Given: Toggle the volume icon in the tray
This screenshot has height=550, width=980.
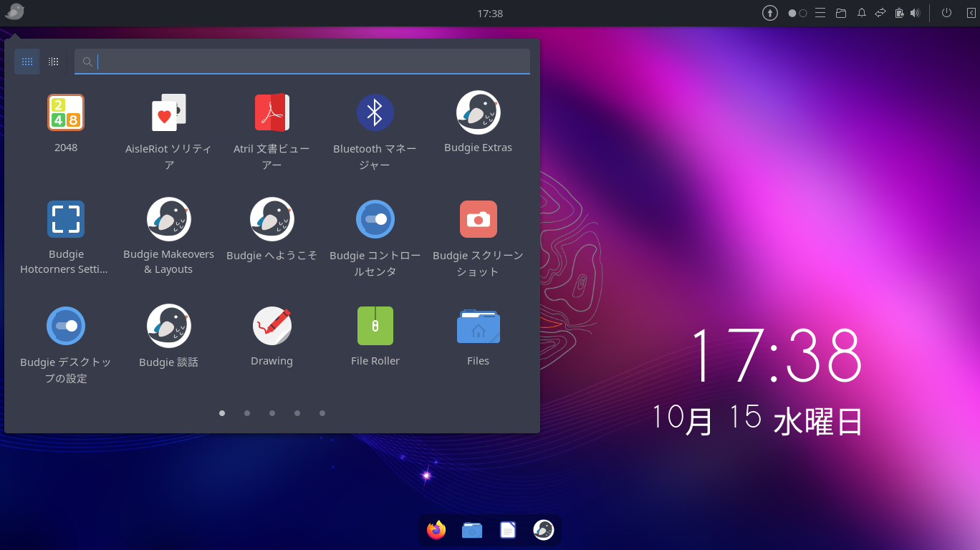Looking at the screenshot, I should [x=915, y=13].
